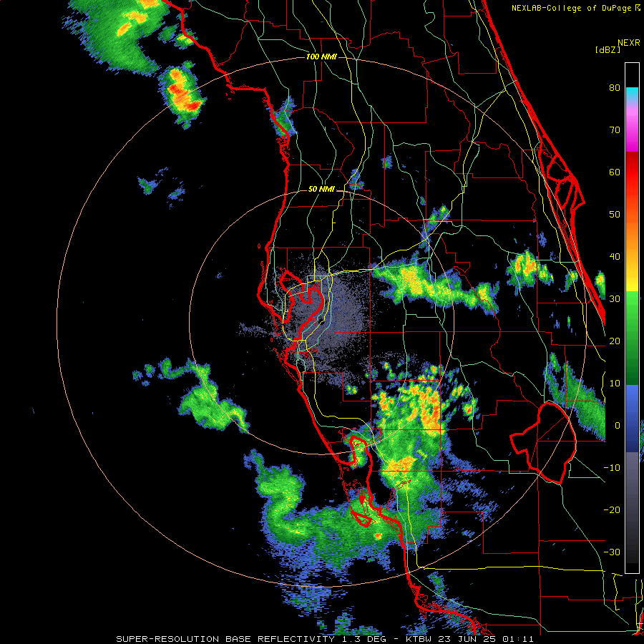The width and height of the screenshot is (644, 644).
Task: Click the 60 value on the dBZ scale
Action: (615, 172)
